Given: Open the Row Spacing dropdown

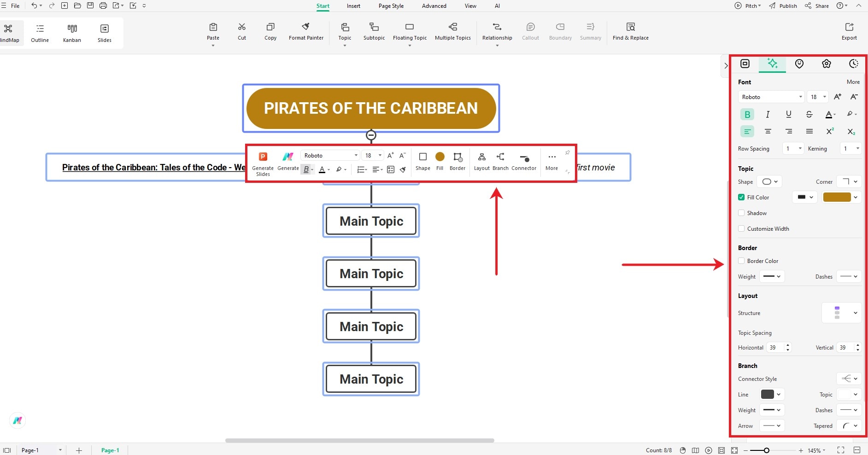Looking at the screenshot, I should 793,148.
